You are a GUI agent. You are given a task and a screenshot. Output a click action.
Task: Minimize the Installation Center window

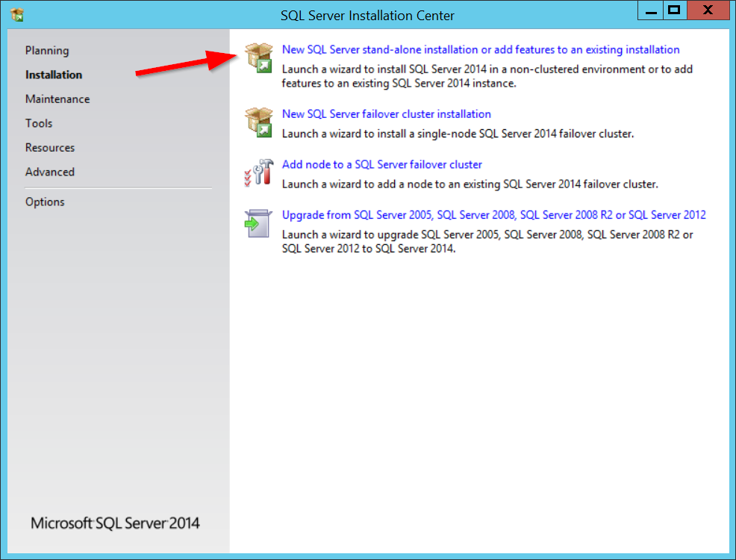(x=649, y=10)
